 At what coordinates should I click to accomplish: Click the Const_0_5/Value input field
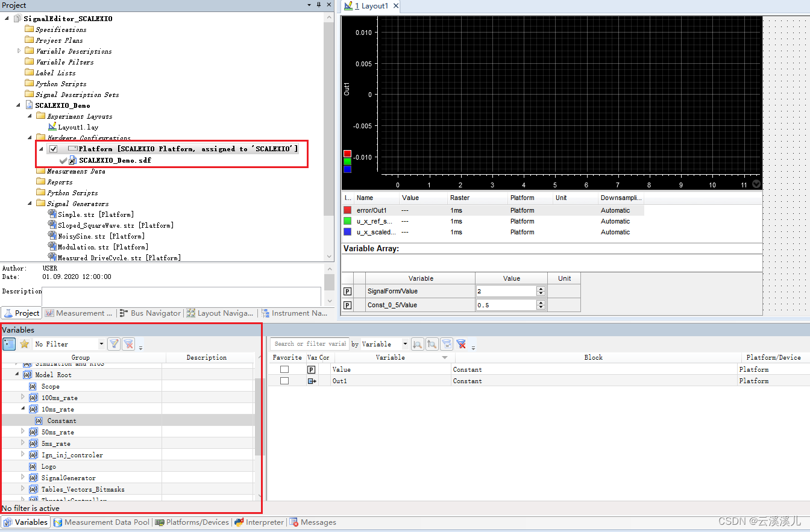[x=506, y=305]
